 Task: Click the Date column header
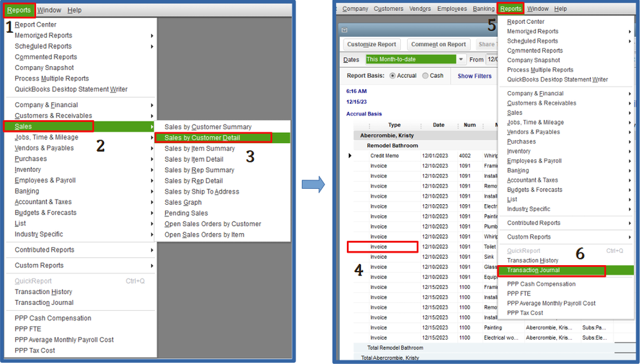click(x=438, y=125)
